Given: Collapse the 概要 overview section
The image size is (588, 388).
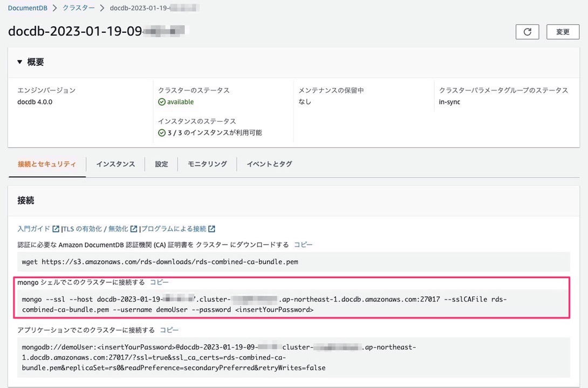Looking at the screenshot, I should pyautogui.click(x=20, y=61).
